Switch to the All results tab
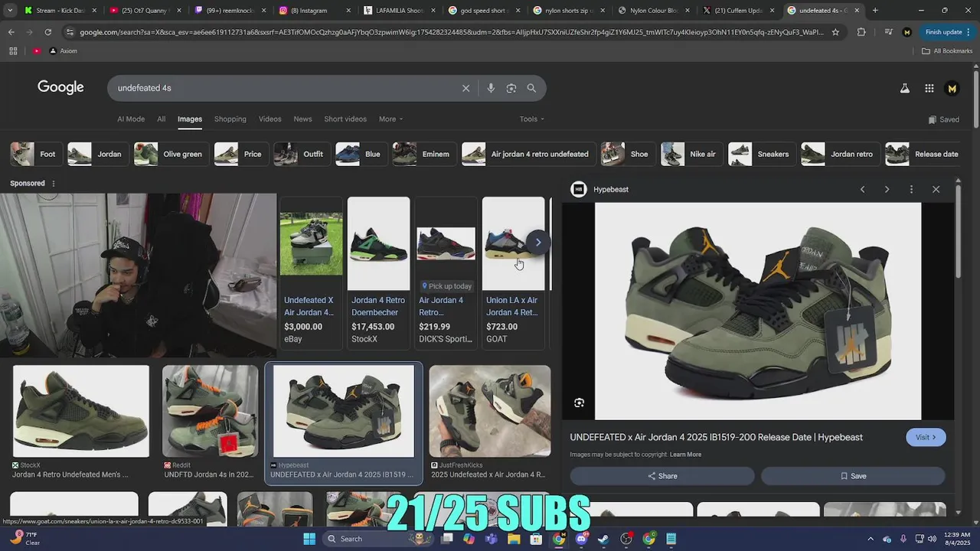 [161, 119]
